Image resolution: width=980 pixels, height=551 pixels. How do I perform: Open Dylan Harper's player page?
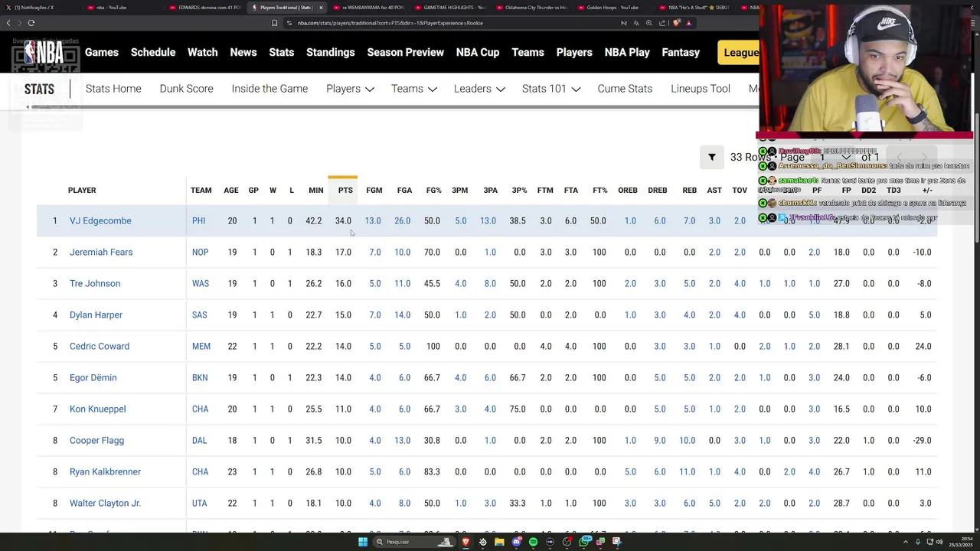click(96, 315)
